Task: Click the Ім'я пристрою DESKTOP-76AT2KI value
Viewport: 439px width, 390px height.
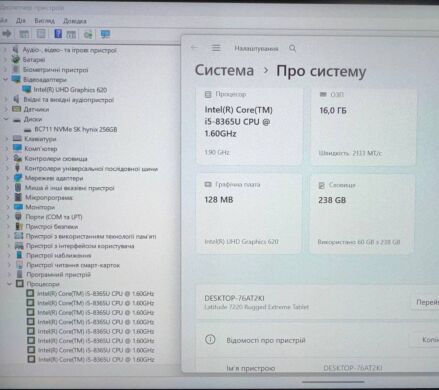Action: point(353,368)
